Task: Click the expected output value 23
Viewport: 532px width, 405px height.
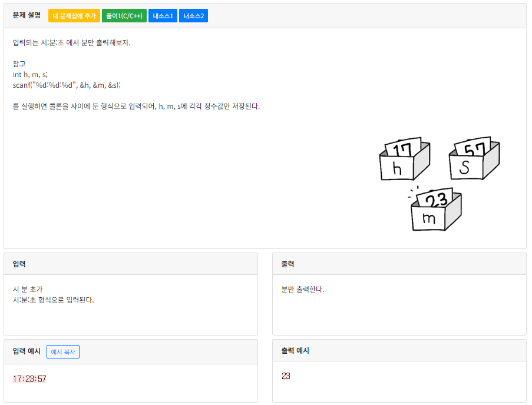Action: (x=286, y=376)
